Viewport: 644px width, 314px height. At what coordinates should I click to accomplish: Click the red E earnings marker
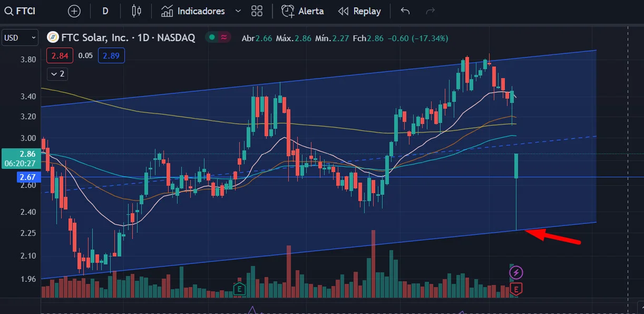pyautogui.click(x=516, y=289)
